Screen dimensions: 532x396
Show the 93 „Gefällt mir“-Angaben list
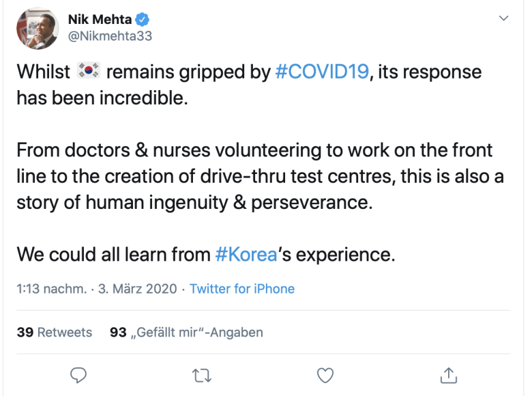(186, 333)
